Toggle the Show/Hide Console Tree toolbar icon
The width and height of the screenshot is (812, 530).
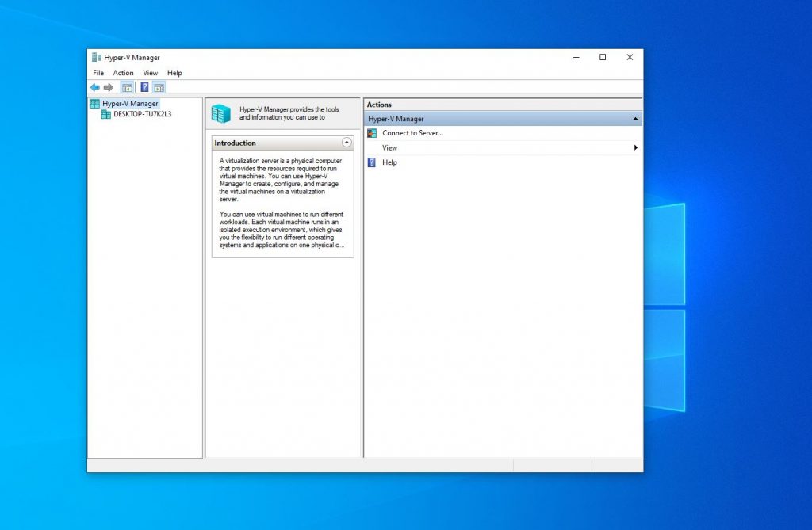pyautogui.click(x=127, y=87)
